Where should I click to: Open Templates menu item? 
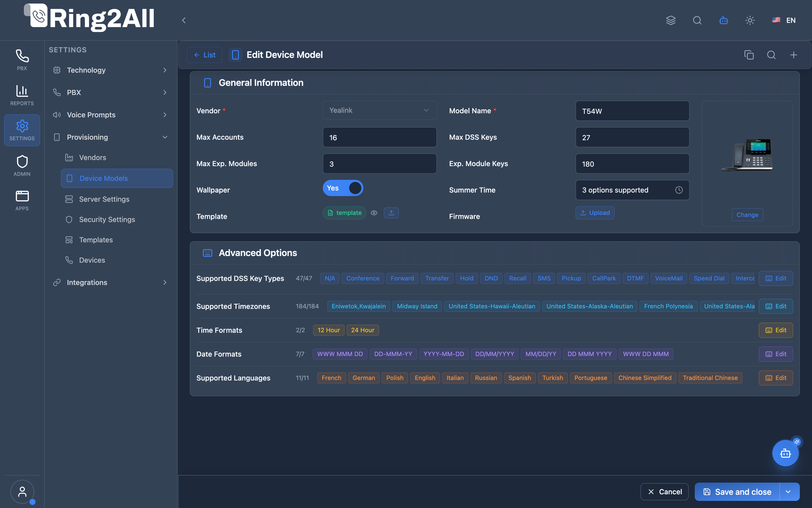coord(117,240)
